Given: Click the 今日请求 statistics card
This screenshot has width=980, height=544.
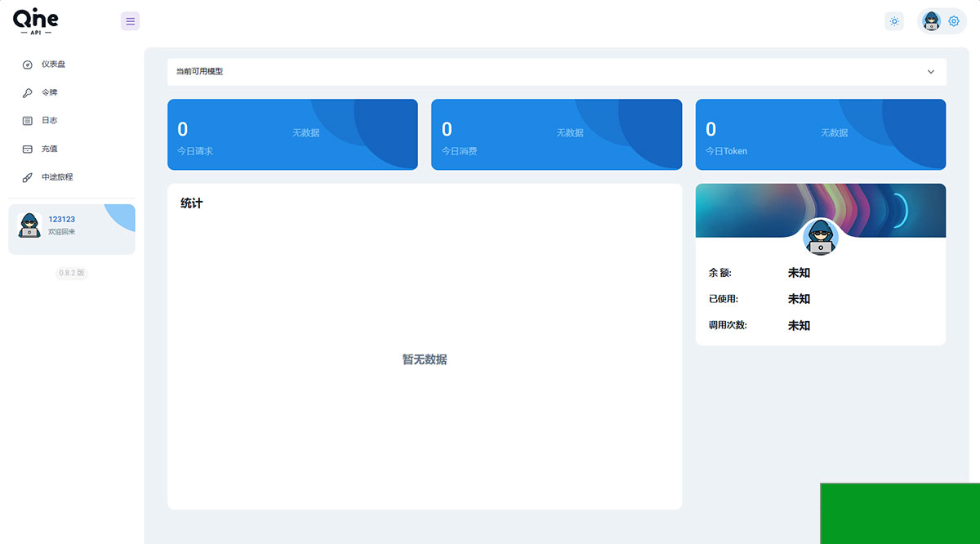Looking at the screenshot, I should (x=292, y=135).
